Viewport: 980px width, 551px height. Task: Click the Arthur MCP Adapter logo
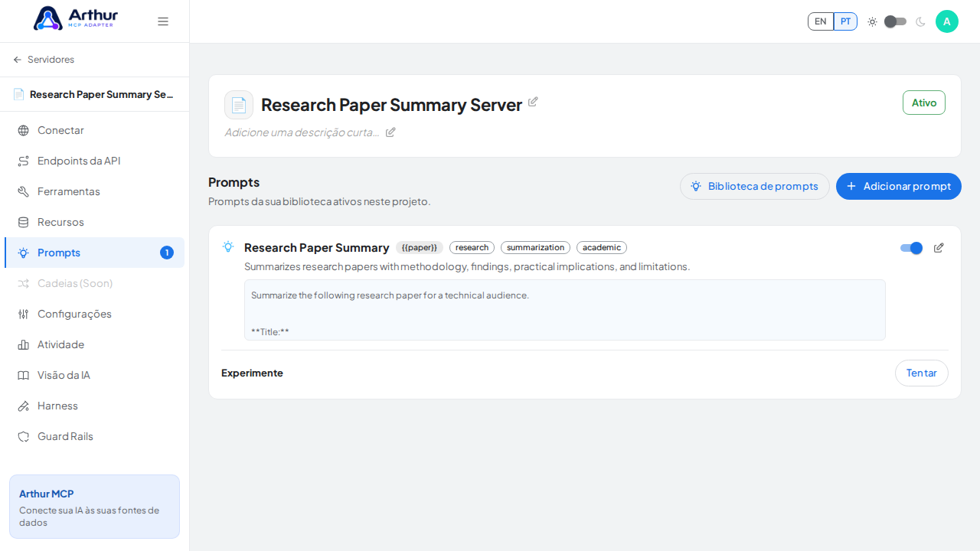coord(76,18)
